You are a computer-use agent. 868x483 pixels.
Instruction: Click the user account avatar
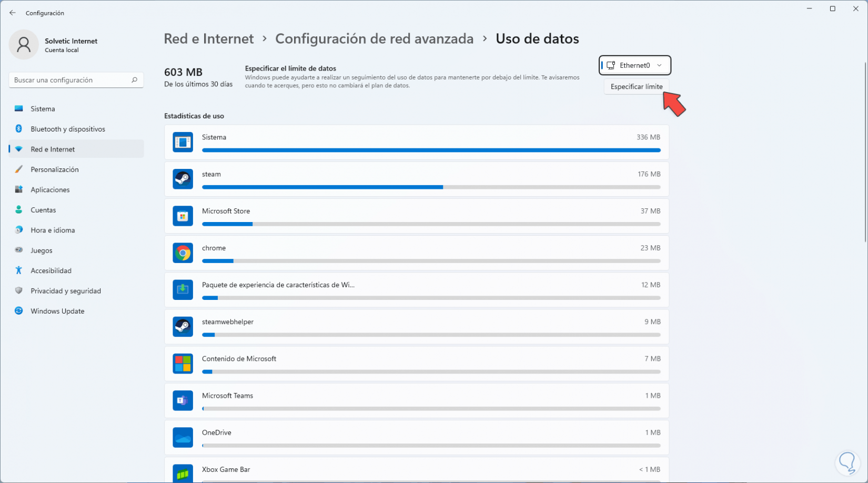click(x=24, y=45)
